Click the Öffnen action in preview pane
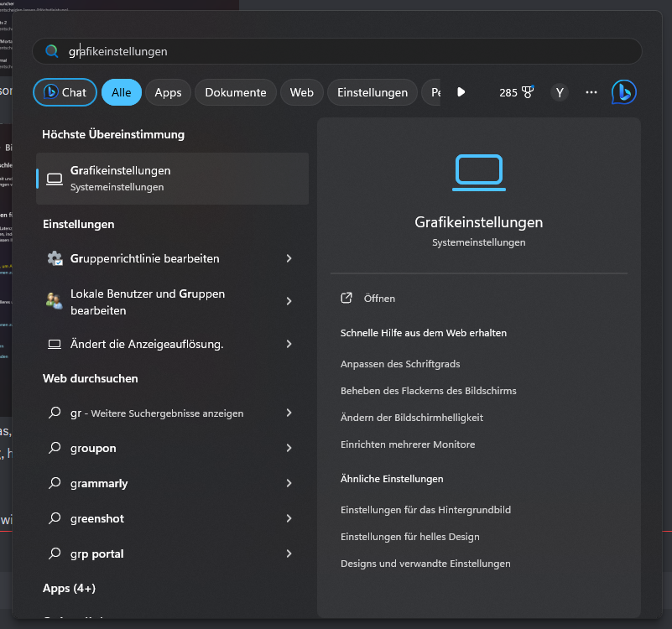The image size is (672, 629). point(379,299)
